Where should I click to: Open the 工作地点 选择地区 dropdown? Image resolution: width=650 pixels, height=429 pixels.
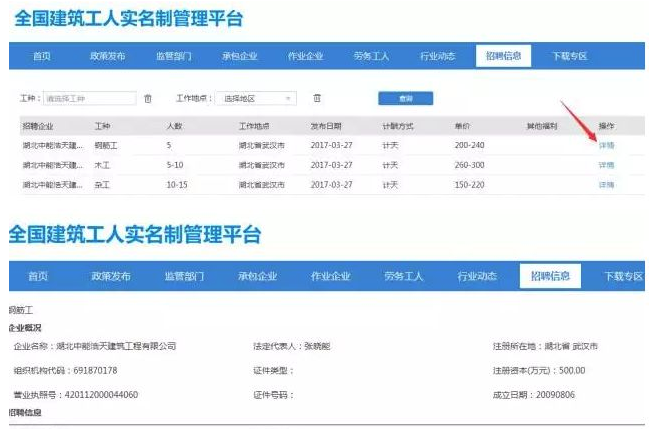(259, 98)
